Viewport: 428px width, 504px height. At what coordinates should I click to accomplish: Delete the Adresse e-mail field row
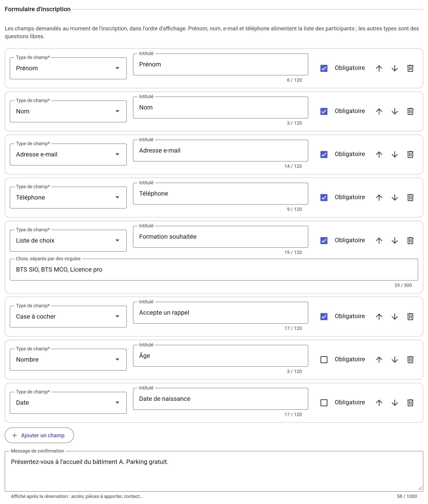coord(410,154)
